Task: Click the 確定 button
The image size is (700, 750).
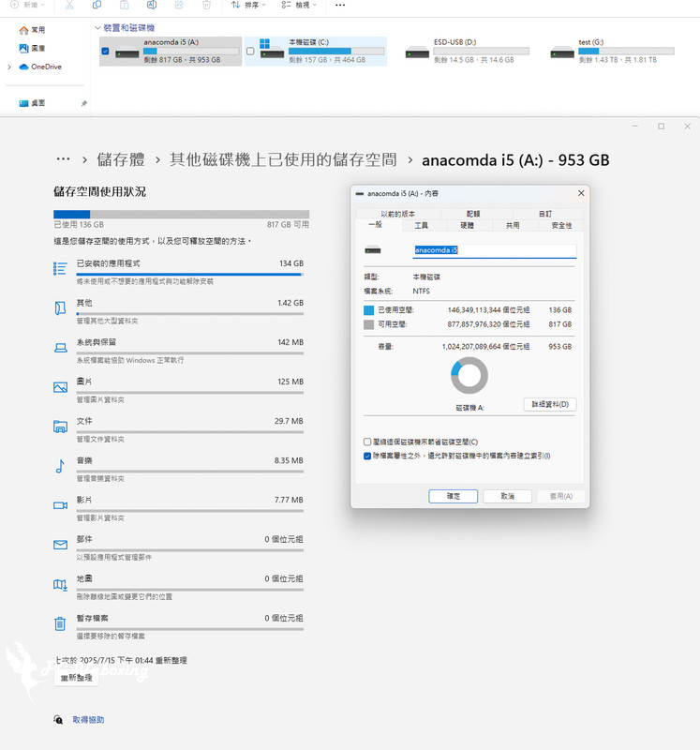Action: [453, 496]
